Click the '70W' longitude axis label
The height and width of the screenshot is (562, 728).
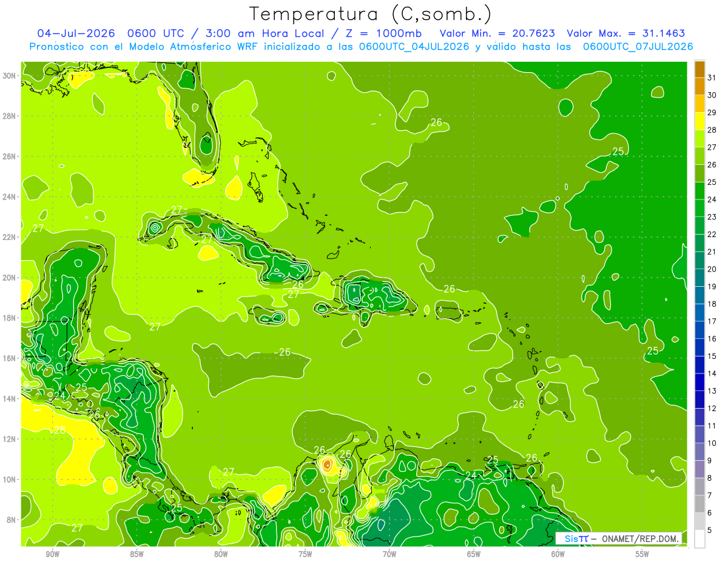click(x=389, y=555)
